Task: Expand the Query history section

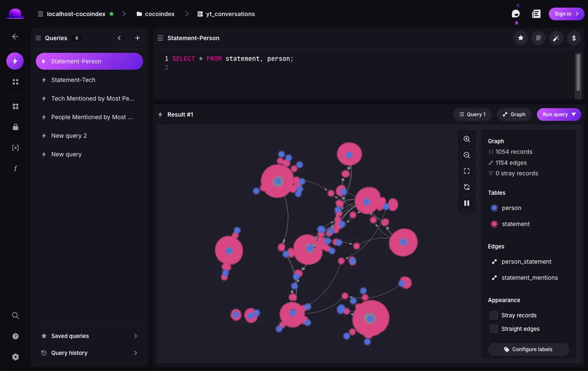Action: click(x=89, y=353)
